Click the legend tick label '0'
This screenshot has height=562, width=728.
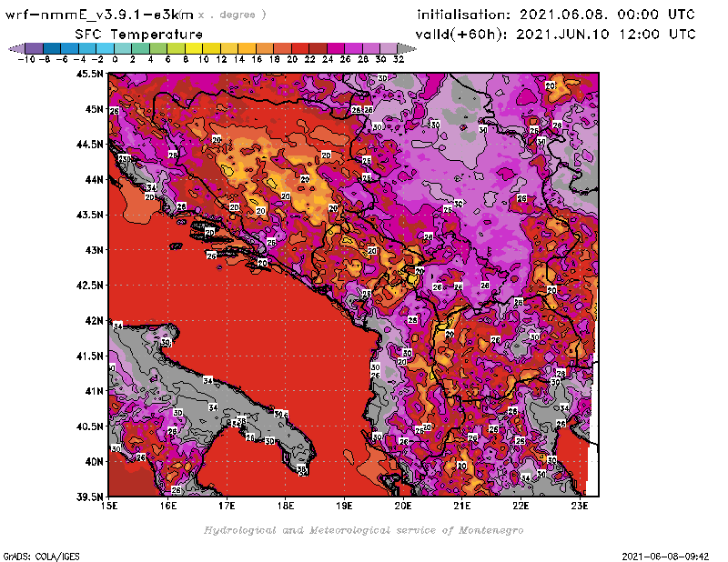(x=115, y=59)
